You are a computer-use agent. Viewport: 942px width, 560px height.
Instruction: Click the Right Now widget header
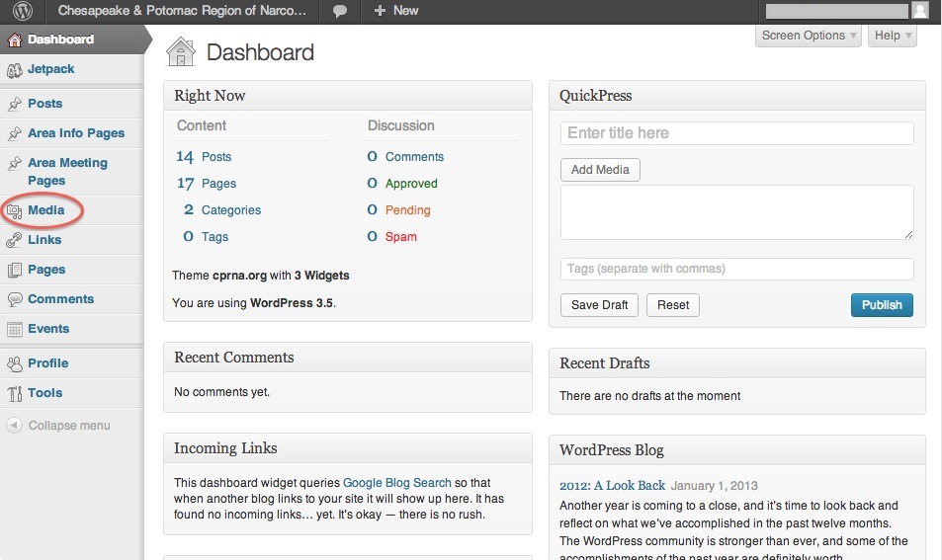coord(347,96)
